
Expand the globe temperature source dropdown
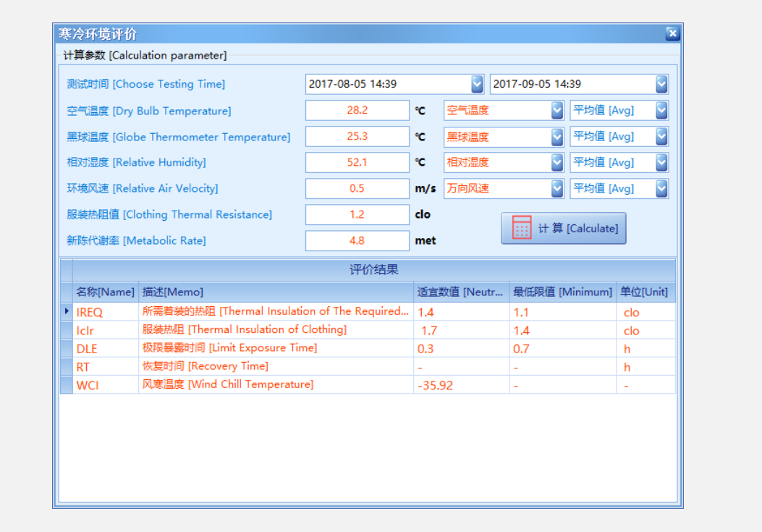pyautogui.click(x=556, y=137)
